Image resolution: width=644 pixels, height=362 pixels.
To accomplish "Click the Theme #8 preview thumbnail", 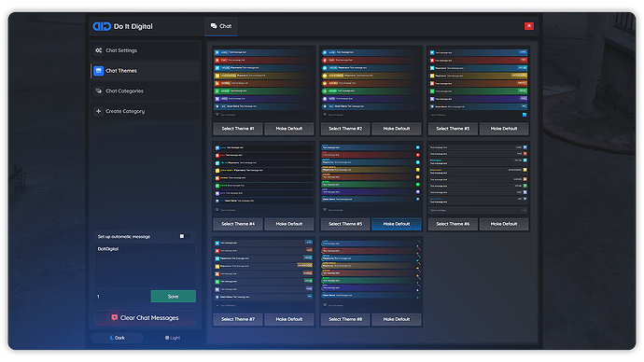I will [x=371, y=273].
